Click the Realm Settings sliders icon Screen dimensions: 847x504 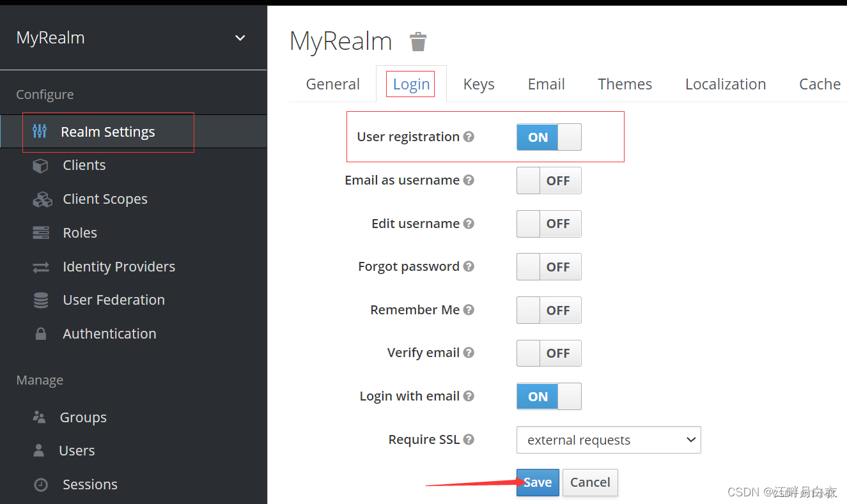[x=40, y=132]
